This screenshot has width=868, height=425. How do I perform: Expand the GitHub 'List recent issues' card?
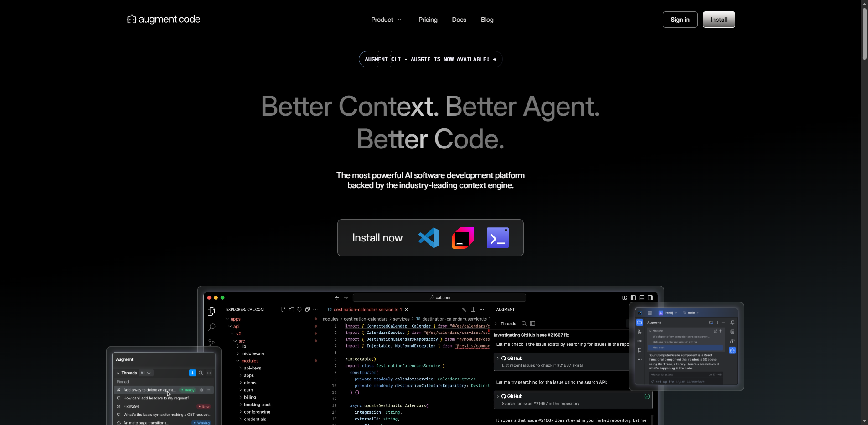498,358
